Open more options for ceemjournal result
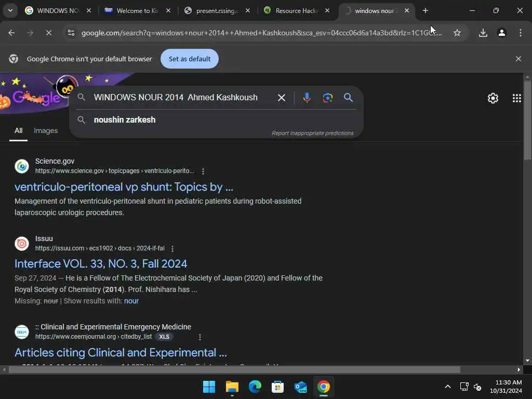 pos(200,337)
